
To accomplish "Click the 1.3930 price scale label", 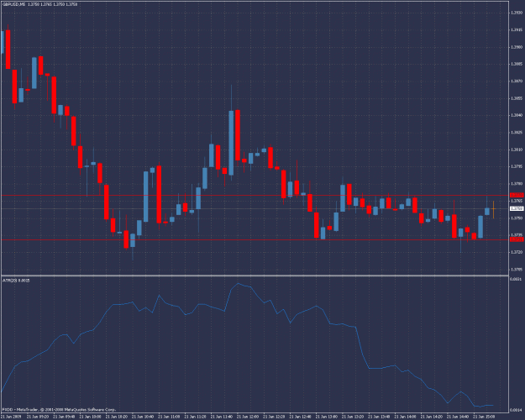I will coord(517,13).
